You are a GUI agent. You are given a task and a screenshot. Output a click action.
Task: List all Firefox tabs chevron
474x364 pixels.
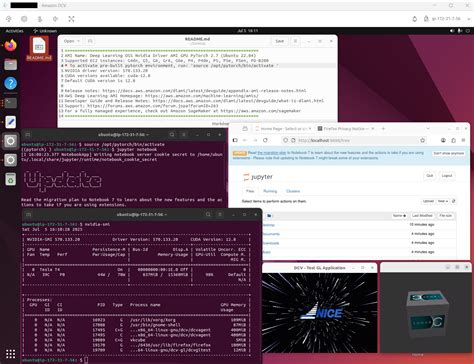(428, 129)
